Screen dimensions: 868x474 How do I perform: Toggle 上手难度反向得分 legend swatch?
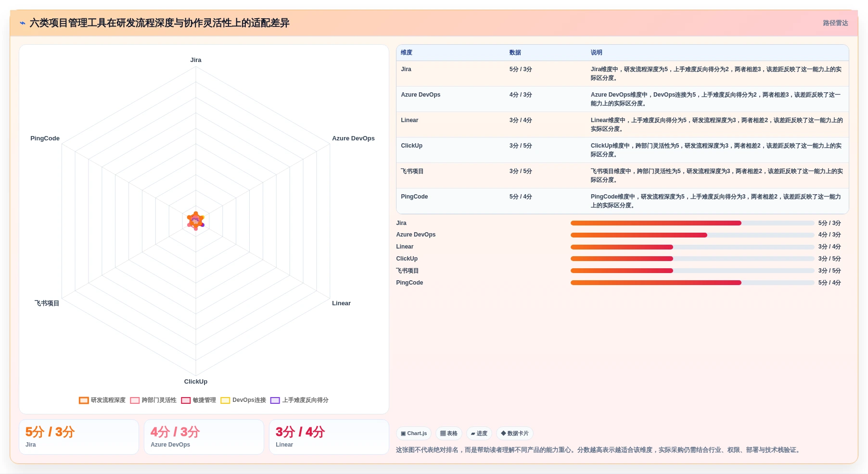[275, 400]
